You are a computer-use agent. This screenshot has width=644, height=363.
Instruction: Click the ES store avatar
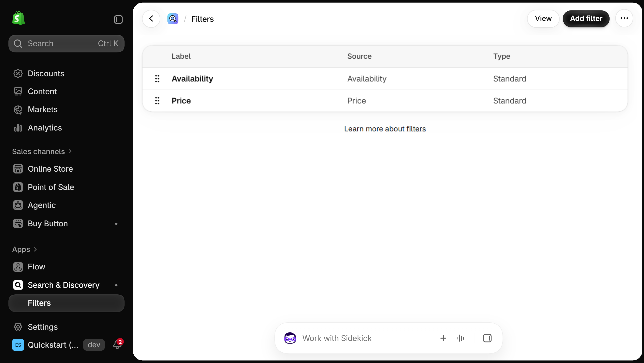[x=18, y=345]
